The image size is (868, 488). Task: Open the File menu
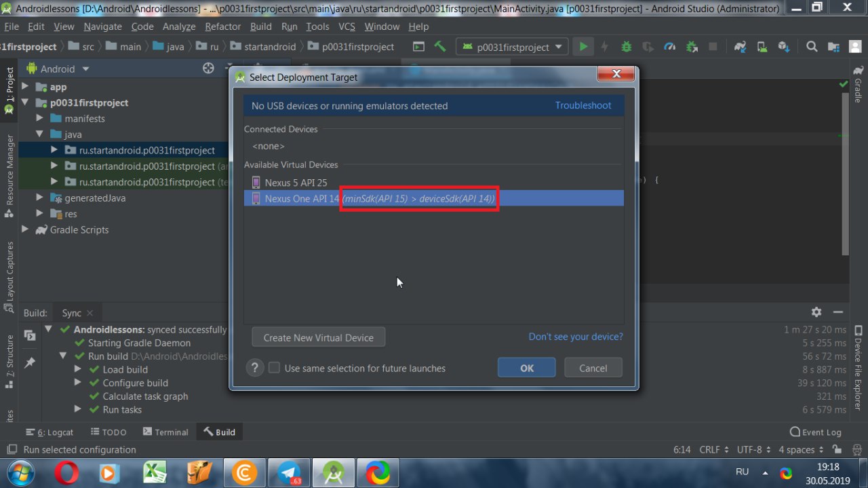point(12,26)
